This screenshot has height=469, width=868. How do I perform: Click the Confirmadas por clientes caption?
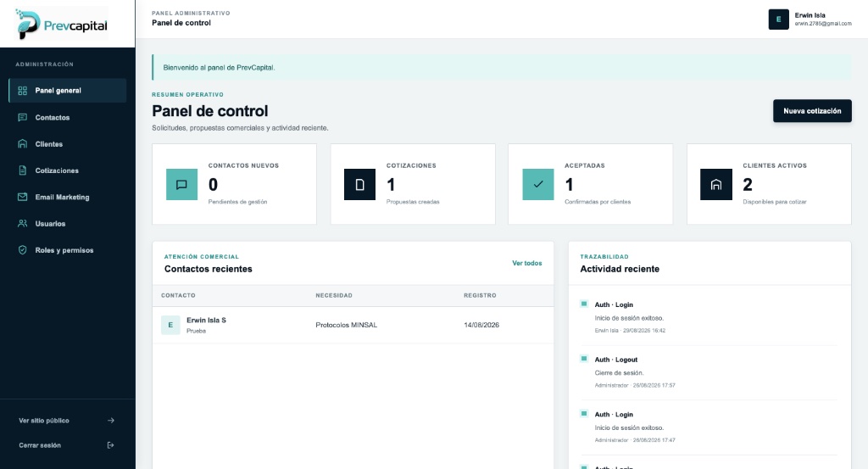598,202
